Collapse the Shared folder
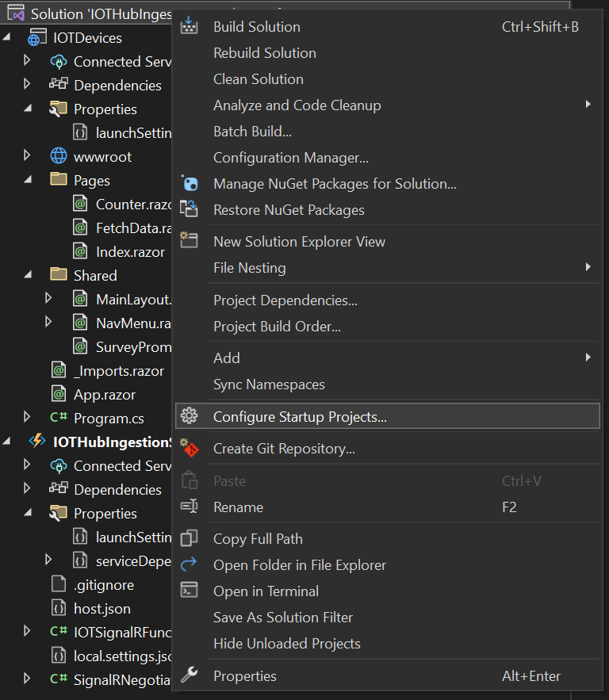The width and height of the screenshot is (609, 700). click(28, 275)
